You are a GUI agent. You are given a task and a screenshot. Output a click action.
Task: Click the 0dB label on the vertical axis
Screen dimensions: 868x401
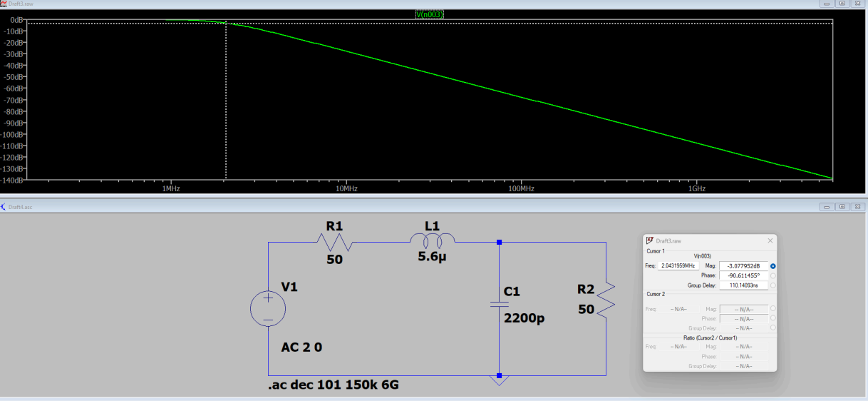tap(17, 19)
